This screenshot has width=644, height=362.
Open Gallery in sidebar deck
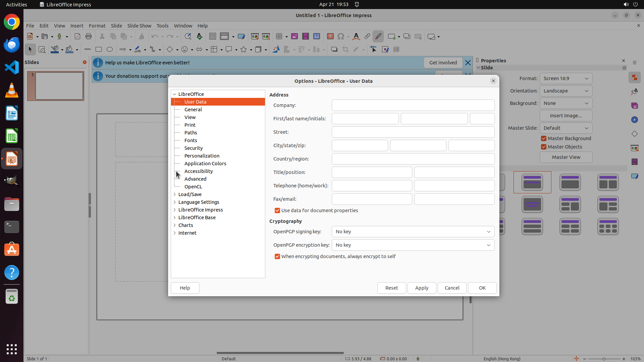[x=634, y=106]
